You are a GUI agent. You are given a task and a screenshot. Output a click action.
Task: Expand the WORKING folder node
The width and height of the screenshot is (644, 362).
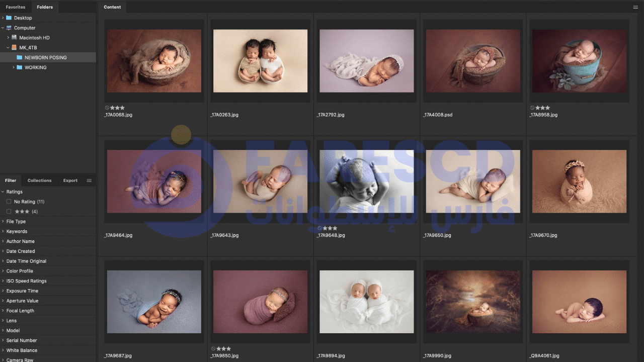[x=14, y=67]
